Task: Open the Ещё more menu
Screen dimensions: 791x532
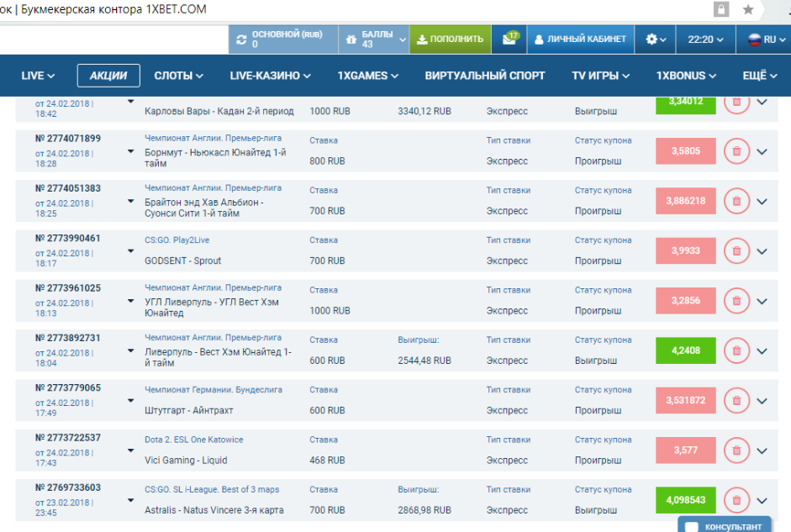Action: (x=760, y=76)
